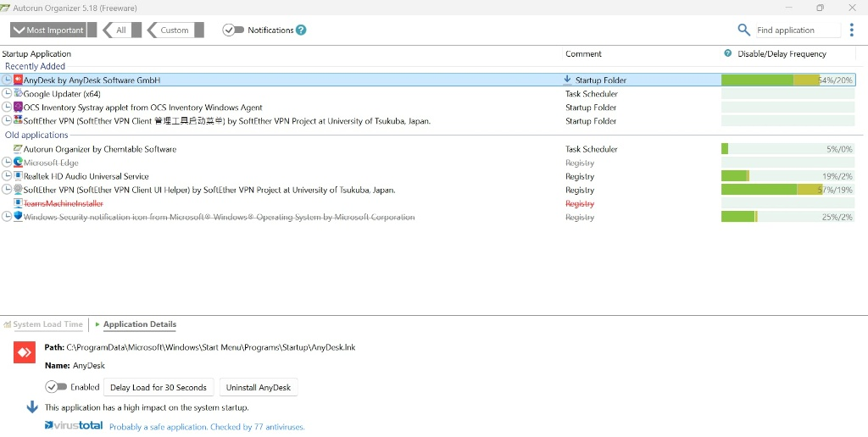Click Autorun Organizer title bar app icon
This screenshot has width=868, height=437.
[x=5, y=8]
